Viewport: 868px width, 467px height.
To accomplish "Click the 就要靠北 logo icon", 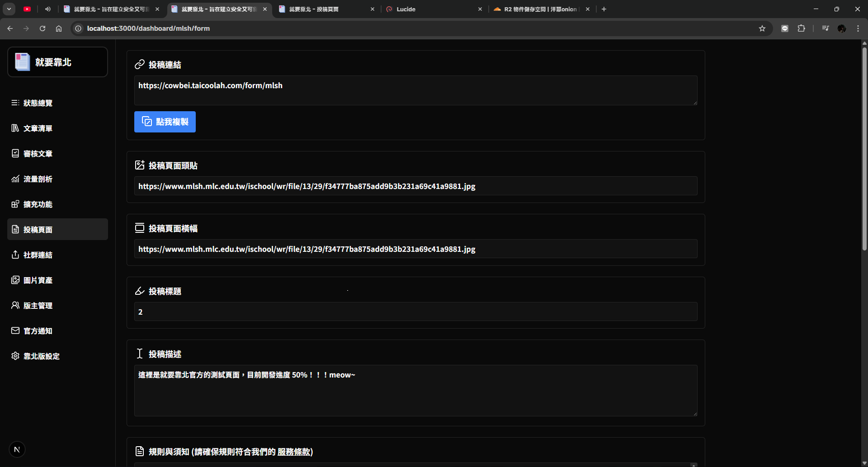I will pos(22,62).
